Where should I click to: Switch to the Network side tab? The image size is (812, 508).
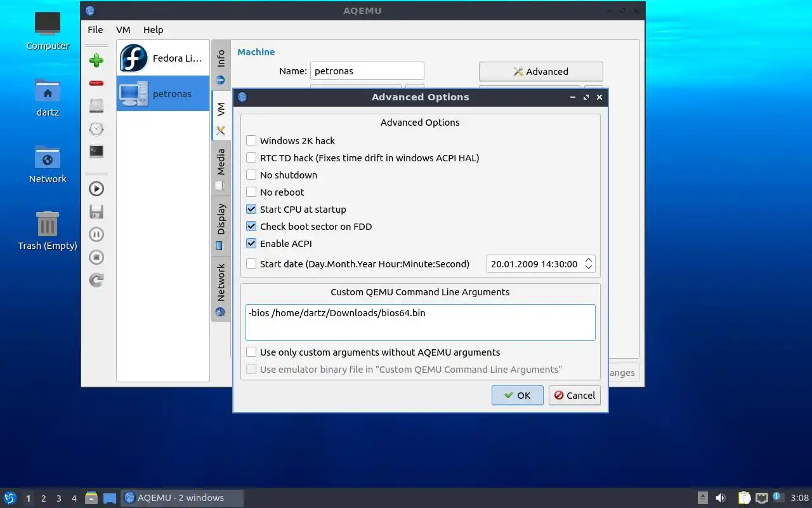(221, 289)
